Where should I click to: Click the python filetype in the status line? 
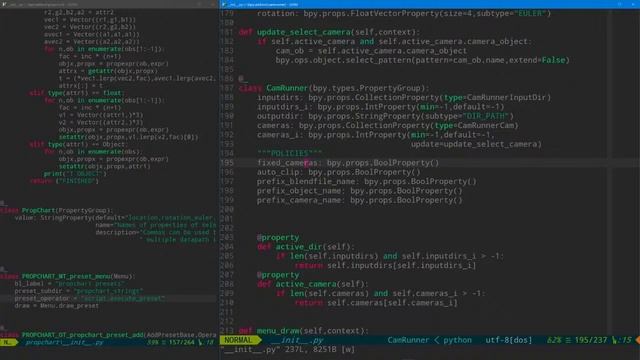coord(458,340)
